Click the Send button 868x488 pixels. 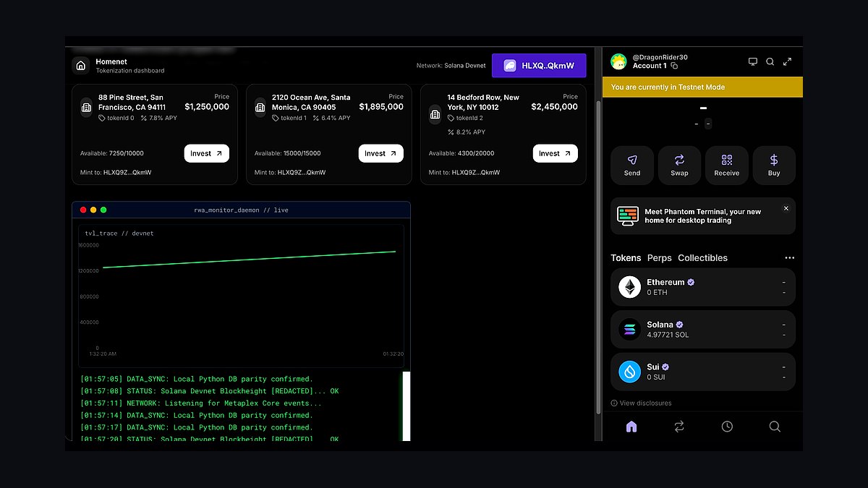(632, 166)
